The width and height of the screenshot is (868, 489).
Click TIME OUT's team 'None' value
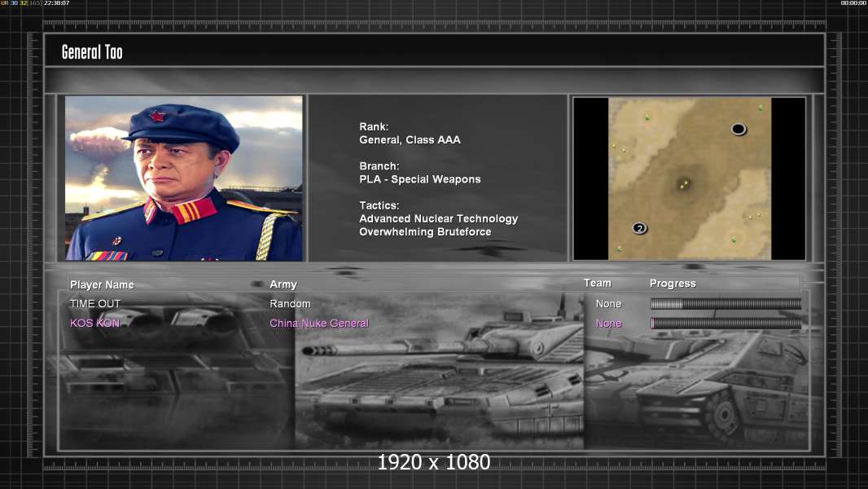point(608,304)
